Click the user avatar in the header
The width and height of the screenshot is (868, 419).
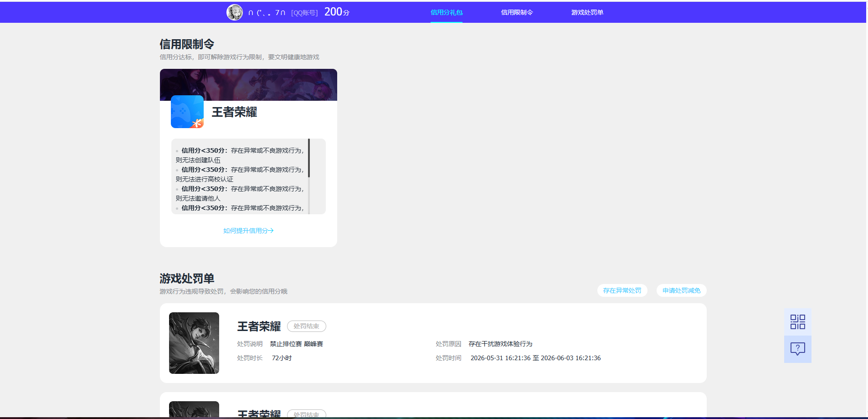click(235, 12)
